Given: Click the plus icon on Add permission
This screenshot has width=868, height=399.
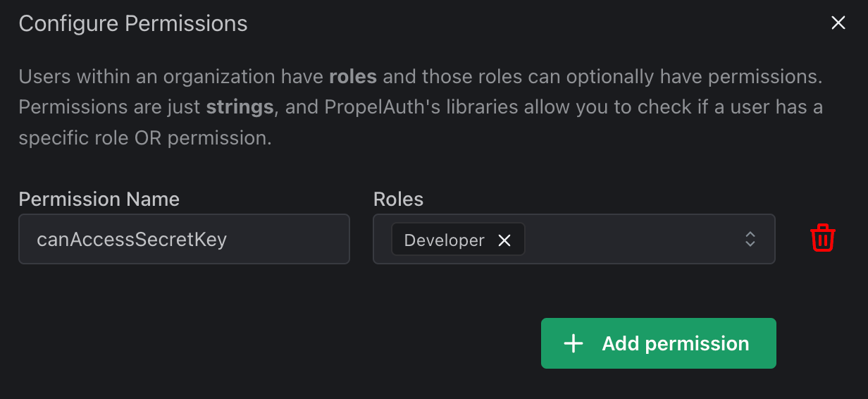Looking at the screenshot, I should click(x=574, y=343).
